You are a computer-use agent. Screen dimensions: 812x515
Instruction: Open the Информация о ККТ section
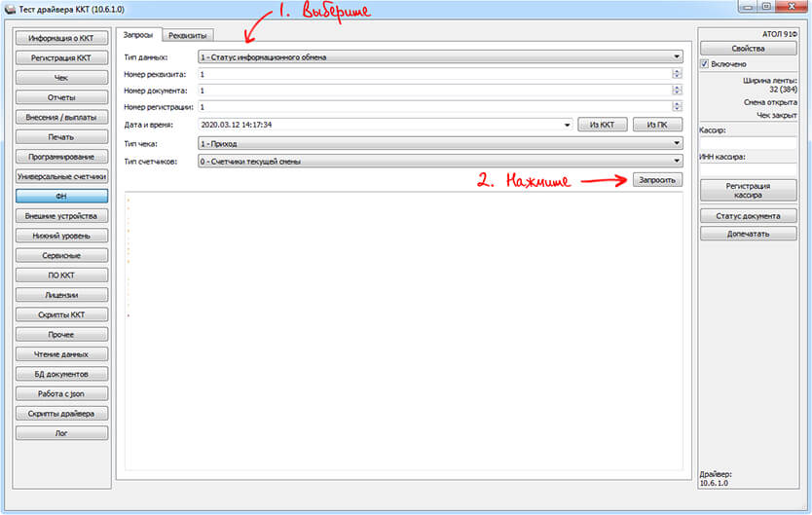61,38
